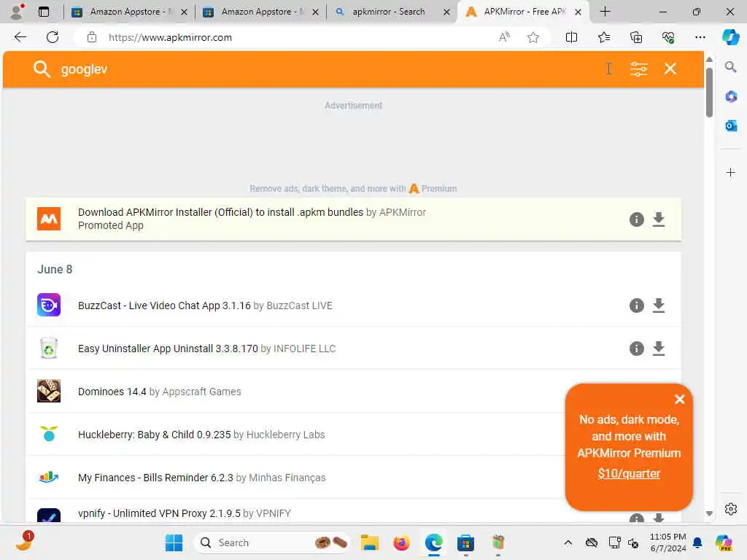Open Edge settings and more menu
The height and width of the screenshot is (560, 747).
700,37
